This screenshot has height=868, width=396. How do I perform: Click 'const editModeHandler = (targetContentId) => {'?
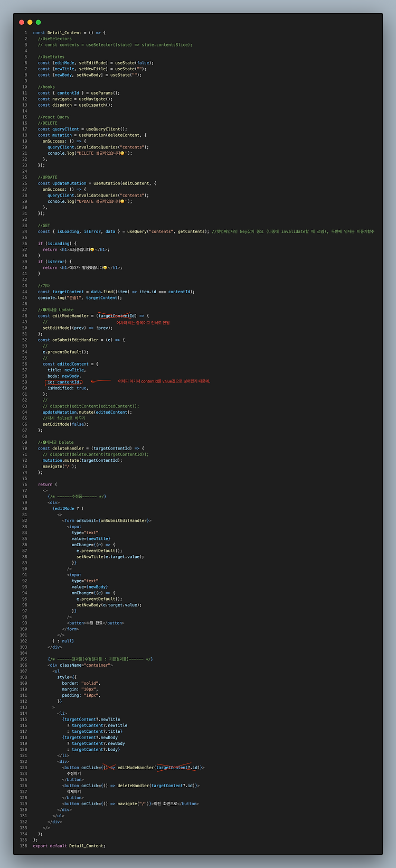(93, 316)
